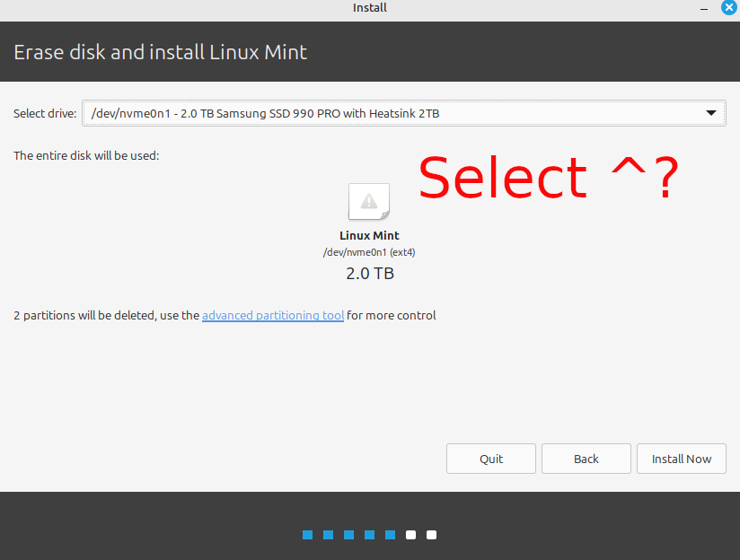Open the Select drive dropdown
This screenshot has height=560, width=740.
[x=403, y=113]
